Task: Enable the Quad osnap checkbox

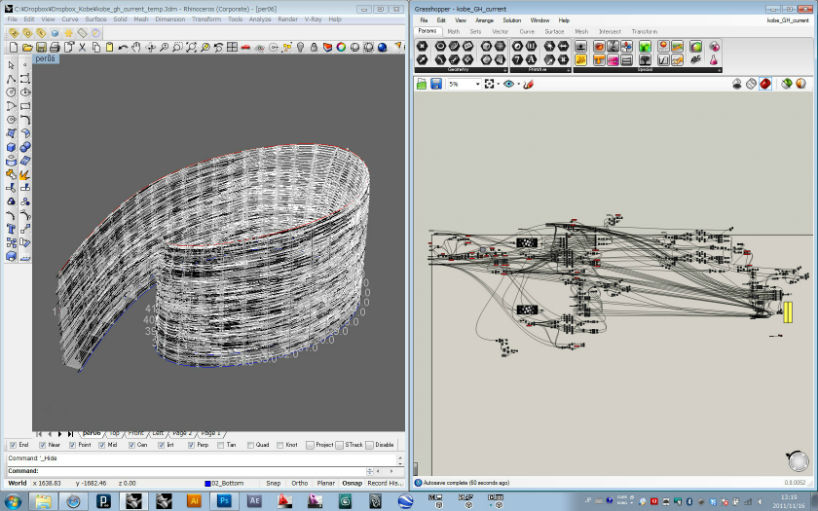Action: [x=250, y=445]
